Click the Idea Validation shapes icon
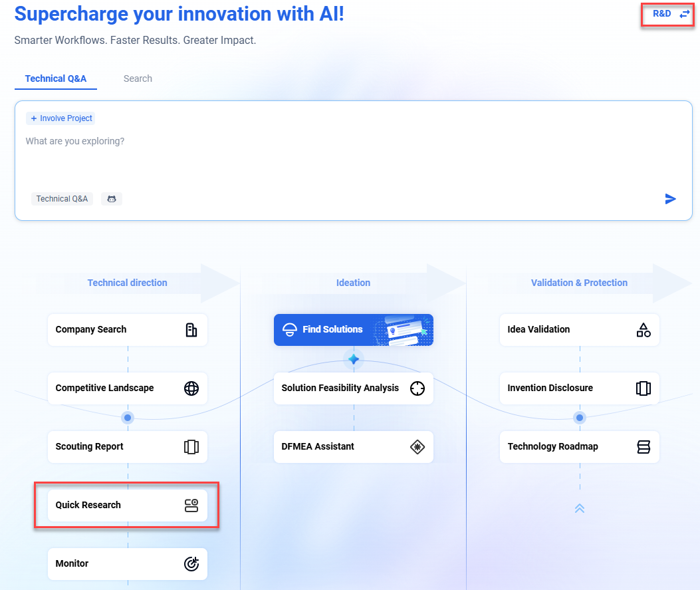This screenshot has width=700, height=590. coord(643,330)
